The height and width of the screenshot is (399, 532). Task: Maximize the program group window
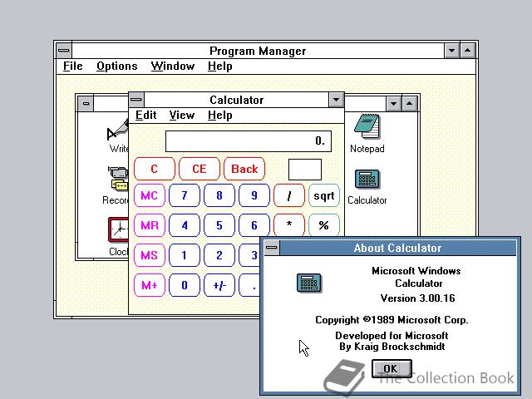(x=410, y=103)
